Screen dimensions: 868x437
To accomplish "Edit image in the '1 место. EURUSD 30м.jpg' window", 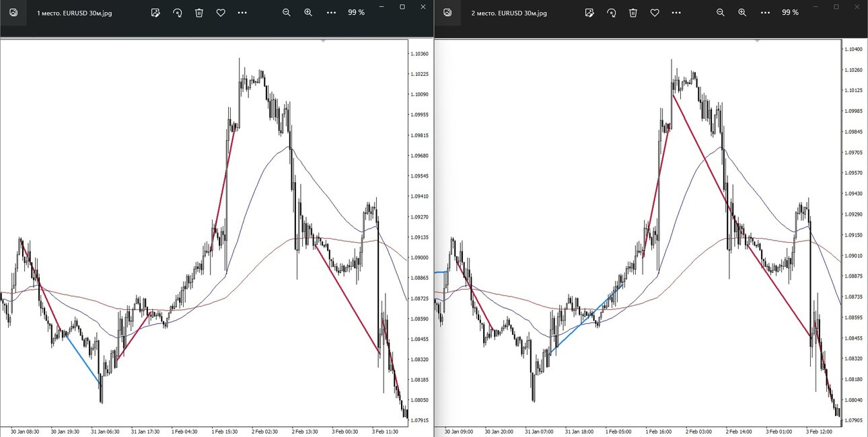I will [x=155, y=13].
